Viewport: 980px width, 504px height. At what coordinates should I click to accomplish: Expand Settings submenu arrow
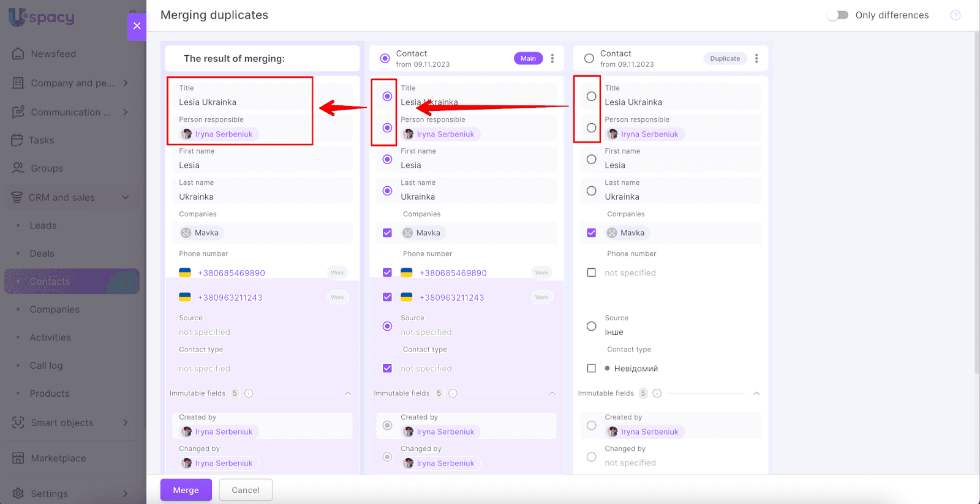pyautogui.click(x=126, y=494)
